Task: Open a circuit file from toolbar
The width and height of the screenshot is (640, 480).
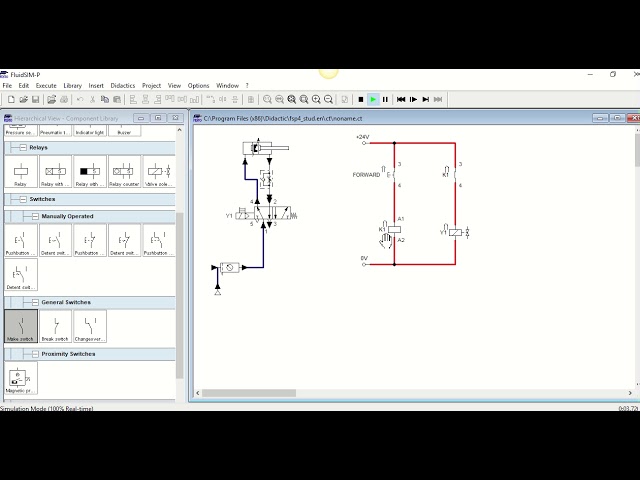Action: pos(23,99)
